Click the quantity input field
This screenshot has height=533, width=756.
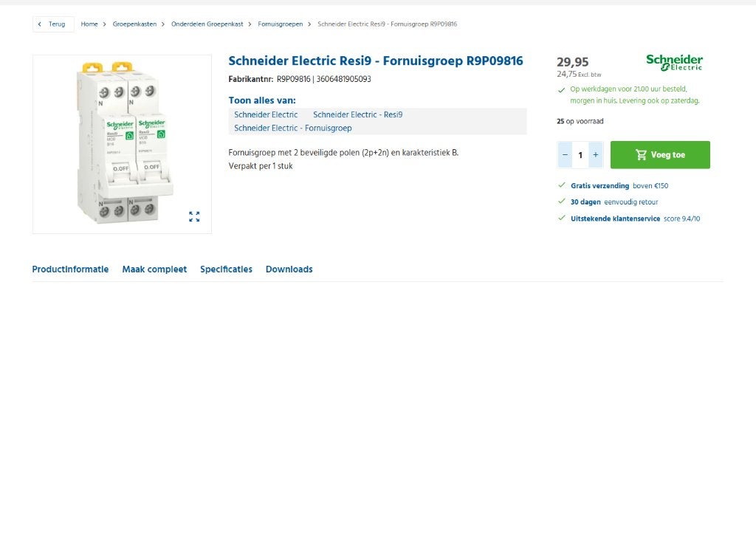(x=580, y=155)
